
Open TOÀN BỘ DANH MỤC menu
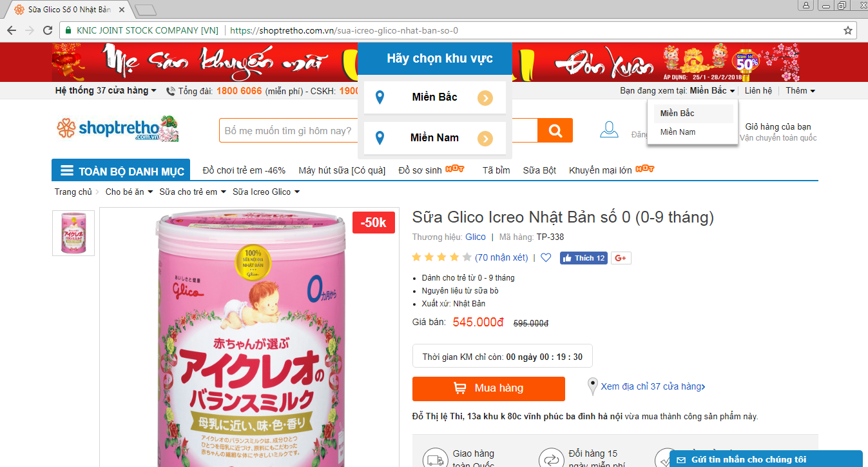tap(121, 171)
